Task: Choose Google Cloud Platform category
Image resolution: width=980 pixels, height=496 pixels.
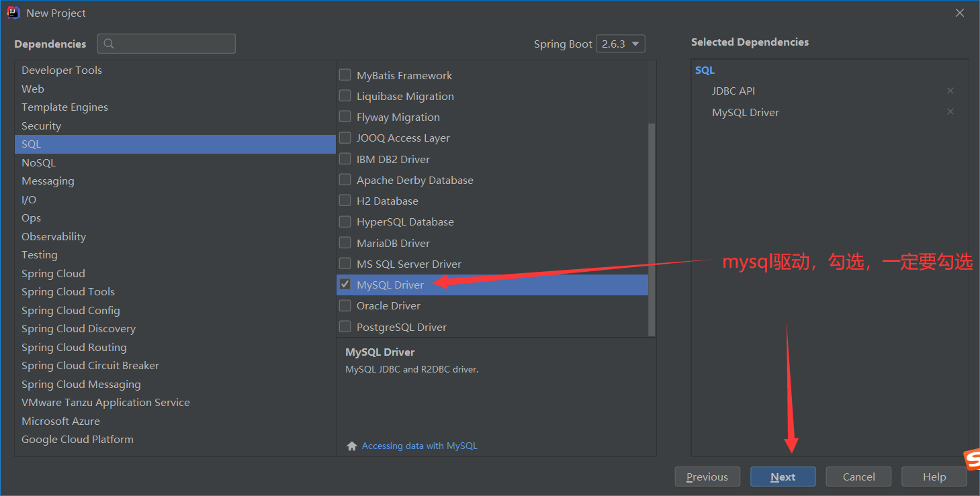Action: pos(175,440)
